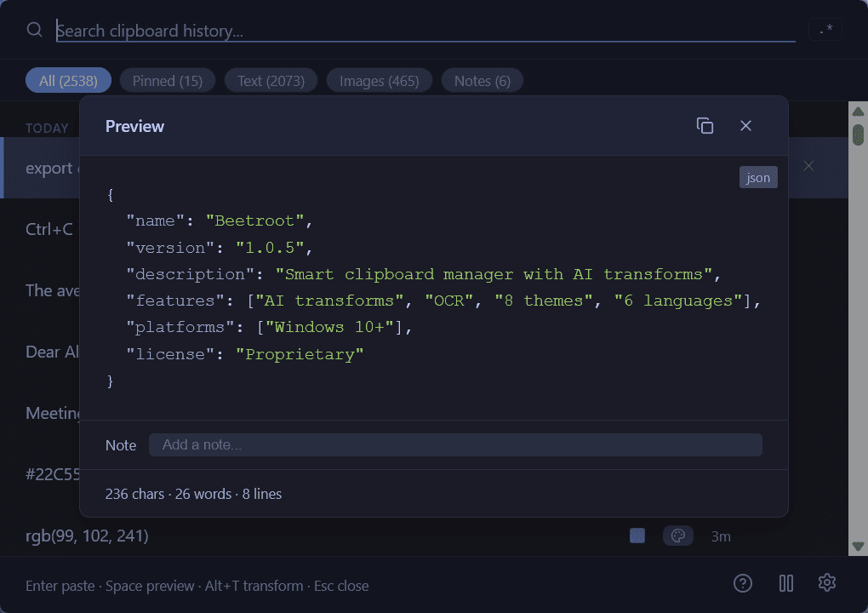Viewport: 868px width, 613px height.
Task: Delete the export entry using its X icon
Action: pos(808,165)
